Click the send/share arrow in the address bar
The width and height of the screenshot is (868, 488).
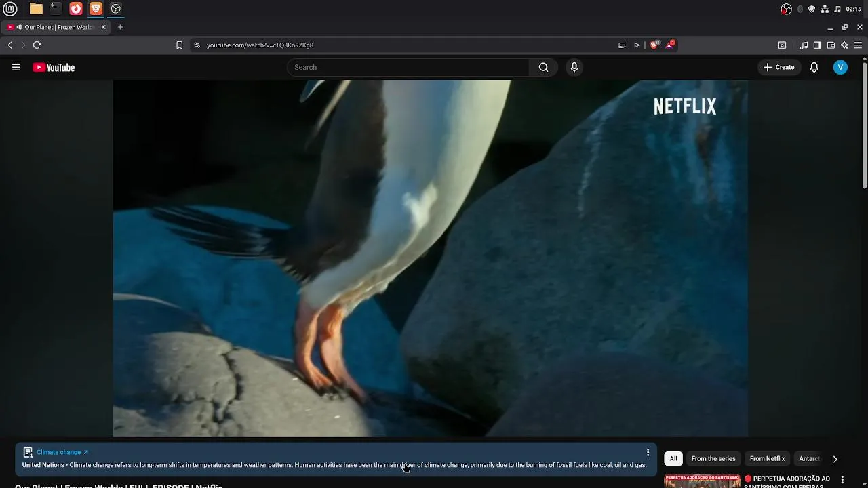(x=637, y=45)
